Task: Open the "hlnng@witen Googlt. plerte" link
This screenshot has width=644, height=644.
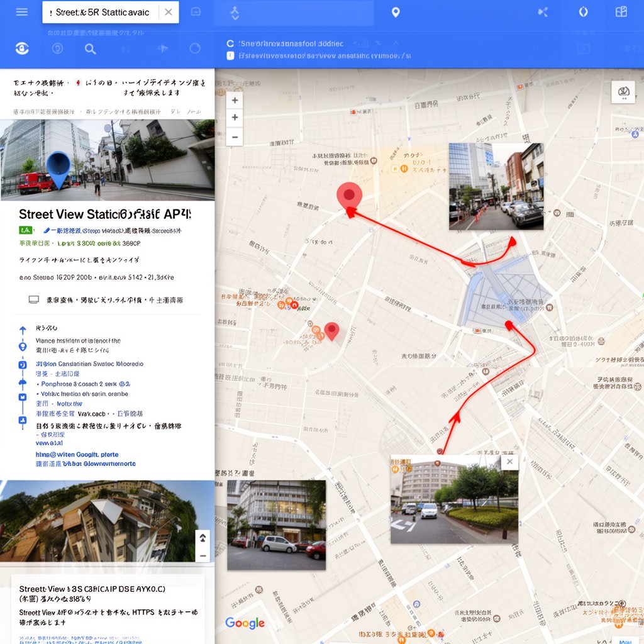Action: [x=77, y=455]
